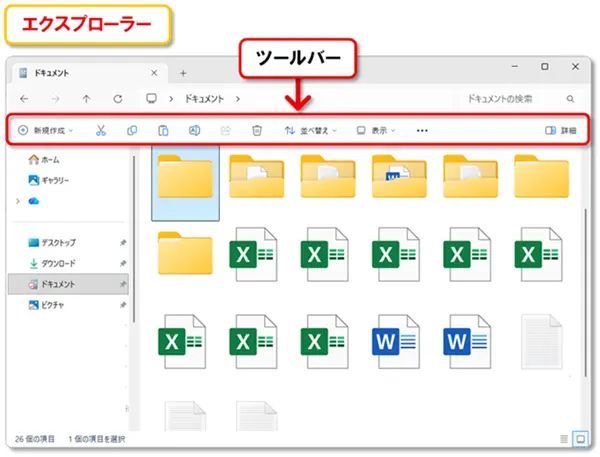Image resolution: width=600 pixels, height=457 pixels.
Task: Click the ドキュメントの検索 search box
Action: point(520,99)
